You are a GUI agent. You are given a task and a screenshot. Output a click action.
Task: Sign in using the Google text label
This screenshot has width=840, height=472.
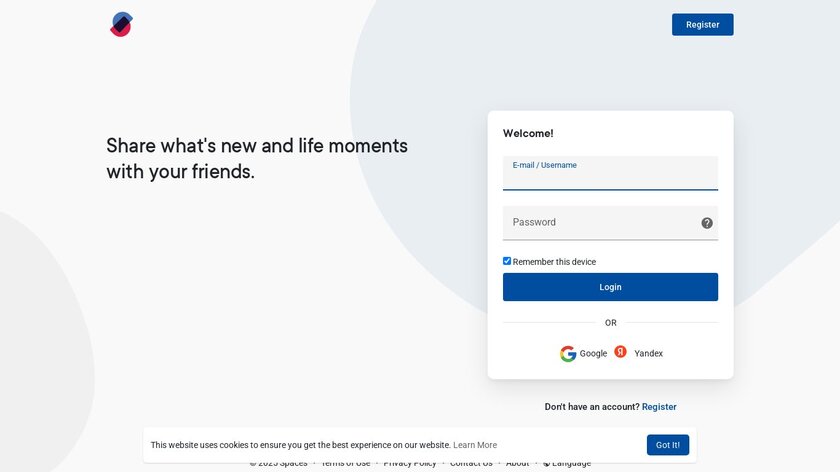pyautogui.click(x=593, y=353)
